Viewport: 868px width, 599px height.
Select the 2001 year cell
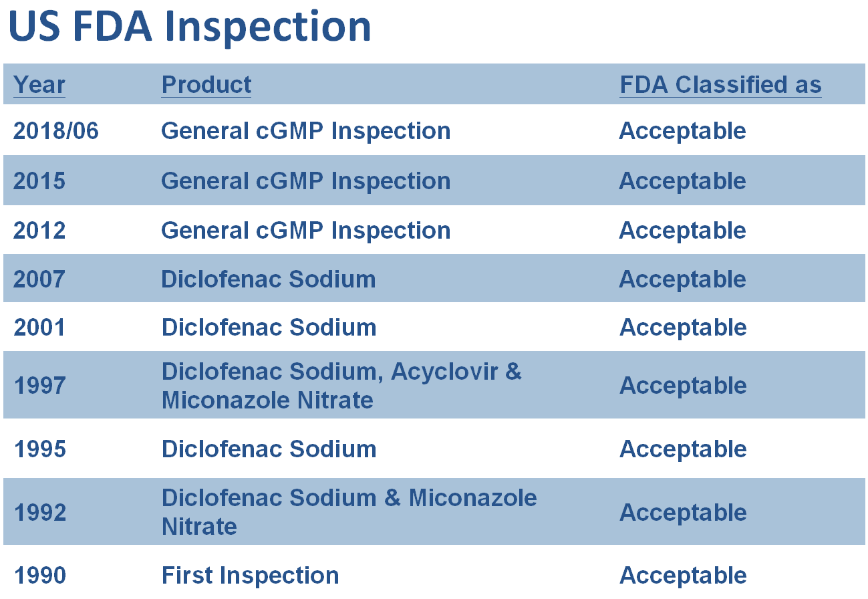pyautogui.click(x=39, y=328)
